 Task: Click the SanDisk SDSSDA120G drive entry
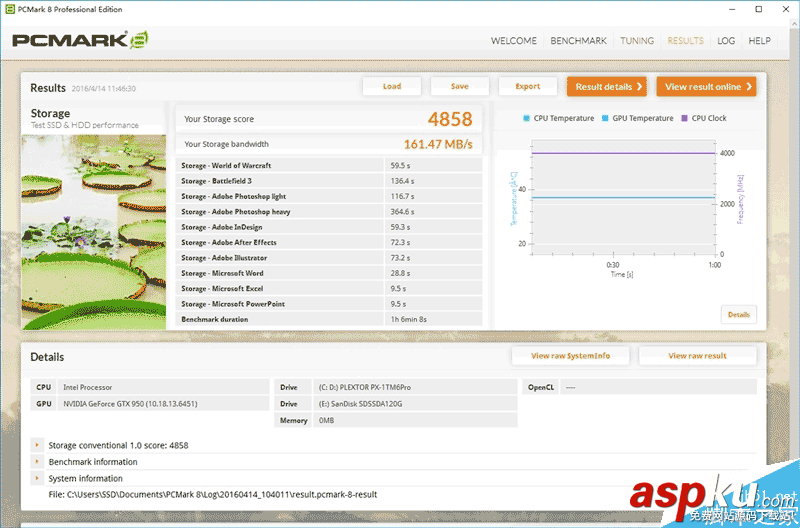(x=415, y=404)
